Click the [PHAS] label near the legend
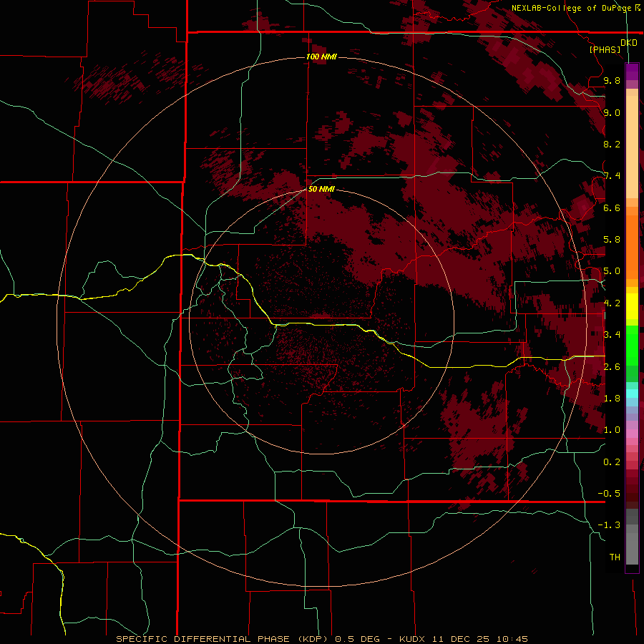 click(605, 49)
